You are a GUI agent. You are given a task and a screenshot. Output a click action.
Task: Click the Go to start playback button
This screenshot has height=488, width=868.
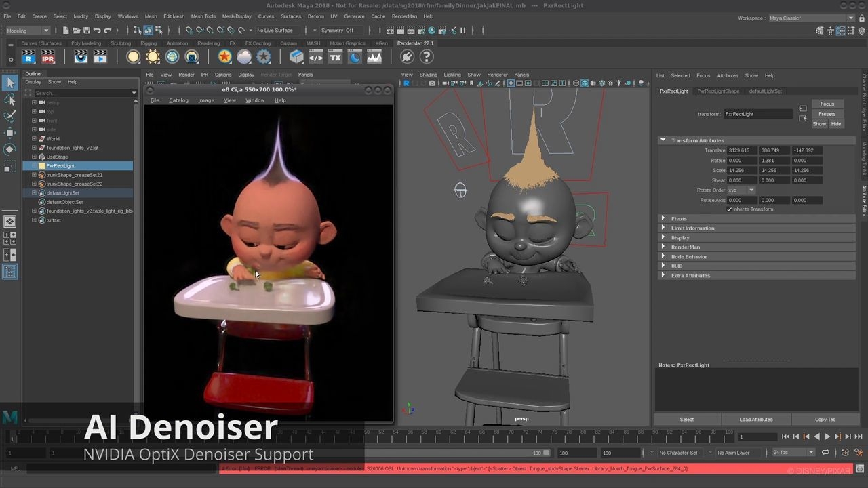[x=785, y=437]
